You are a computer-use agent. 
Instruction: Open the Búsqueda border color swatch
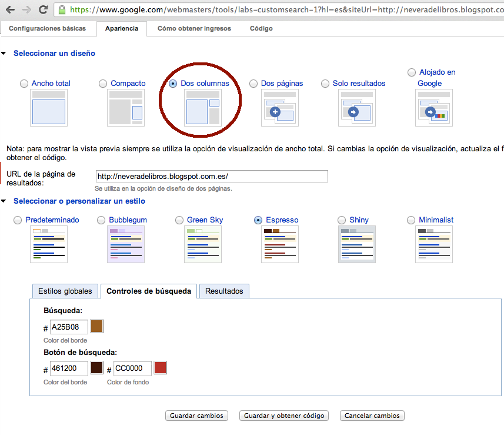pos(97,326)
